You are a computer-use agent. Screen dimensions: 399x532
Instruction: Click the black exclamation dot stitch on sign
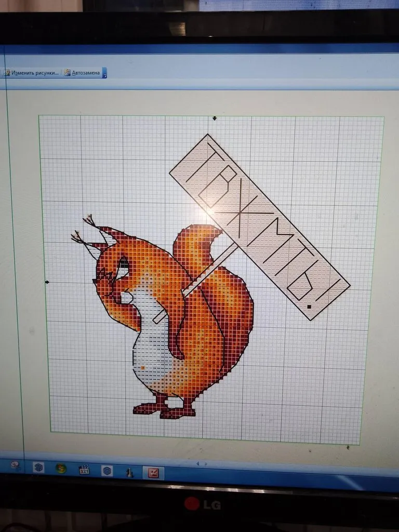point(309,307)
